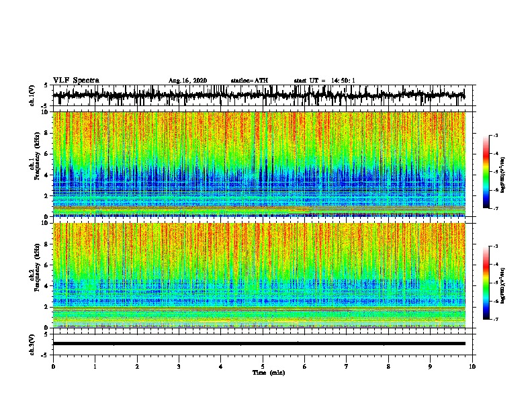Click the "-3" tick on ch.2 color bar

(496, 246)
